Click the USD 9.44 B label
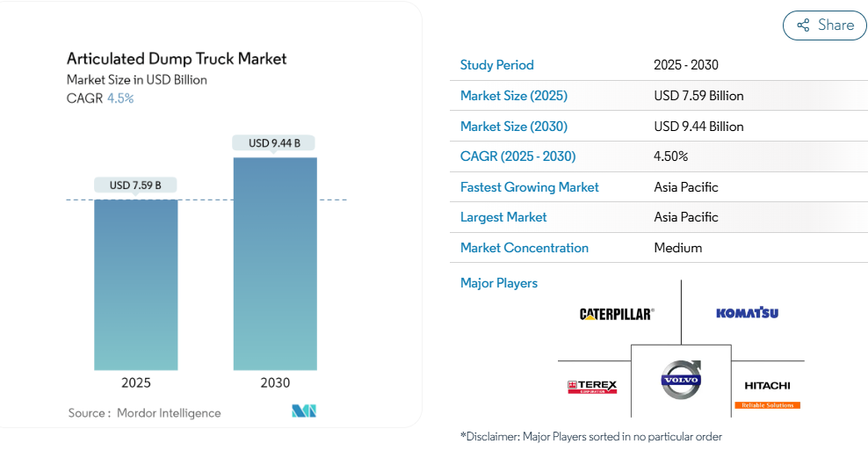This screenshot has height=451, width=868. click(275, 142)
